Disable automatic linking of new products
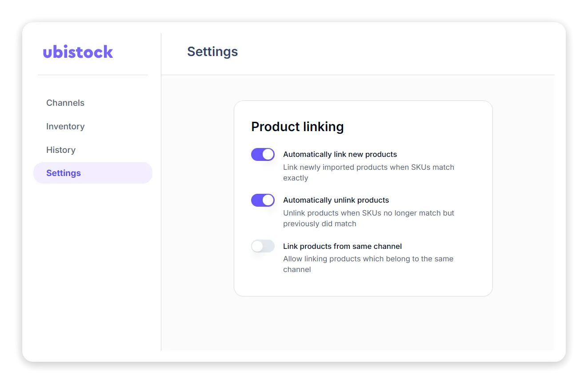The height and width of the screenshot is (384, 588). pos(263,154)
